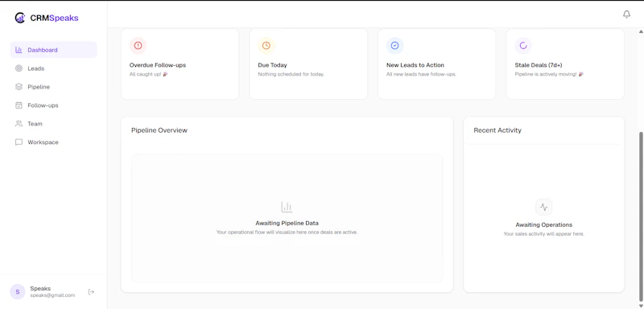Click the blue New Leads checkmark icon
Viewport: 644px width, 309px height.
[x=394, y=46]
